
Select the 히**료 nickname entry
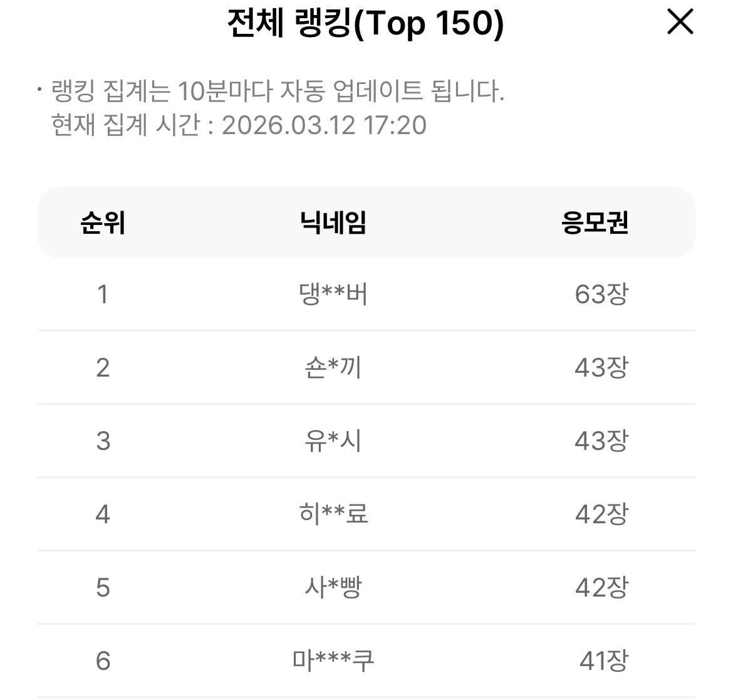[333, 514]
